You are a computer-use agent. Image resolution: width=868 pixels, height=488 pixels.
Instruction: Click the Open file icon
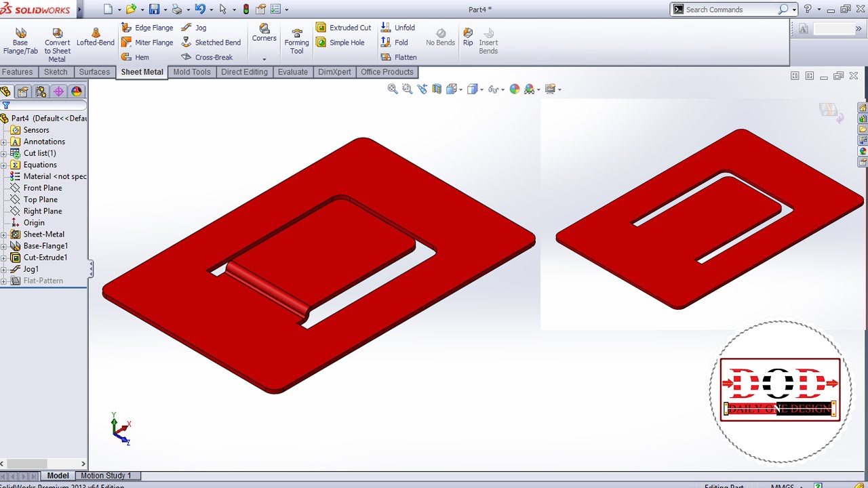pyautogui.click(x=131, y=9)
